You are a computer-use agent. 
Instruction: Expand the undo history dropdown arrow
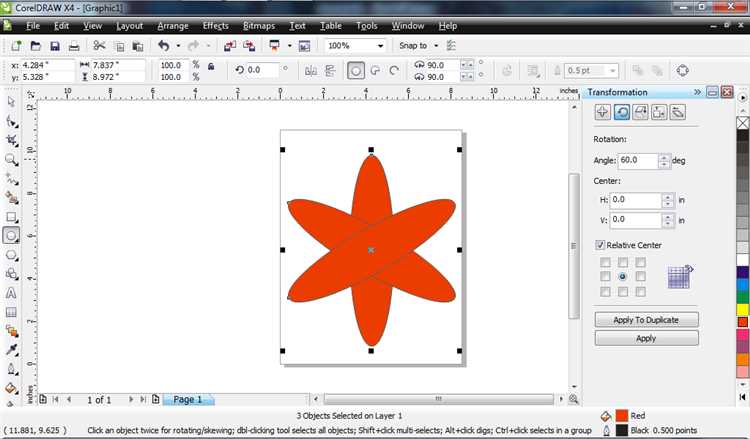pos(178,46)
